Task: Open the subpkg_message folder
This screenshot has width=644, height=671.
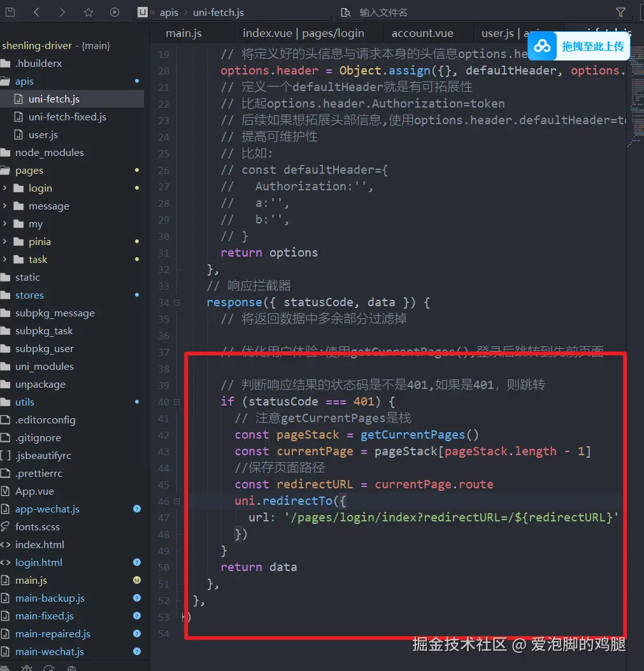Action: (55, 313)
